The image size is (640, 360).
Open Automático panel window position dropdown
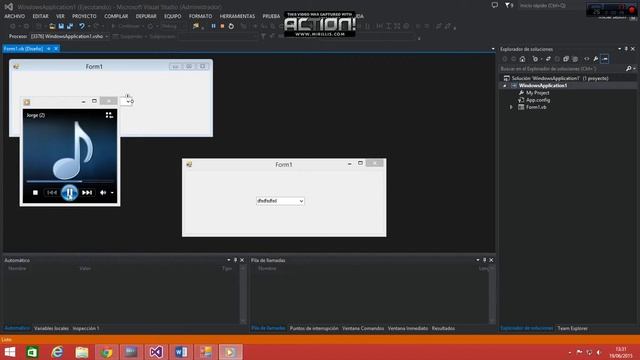(x=229, y=260)
